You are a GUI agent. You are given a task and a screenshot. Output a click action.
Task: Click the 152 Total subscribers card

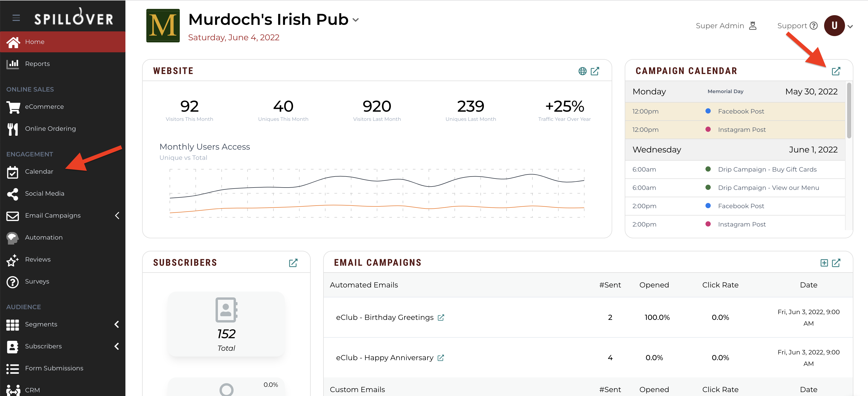[x=226, y=324]
